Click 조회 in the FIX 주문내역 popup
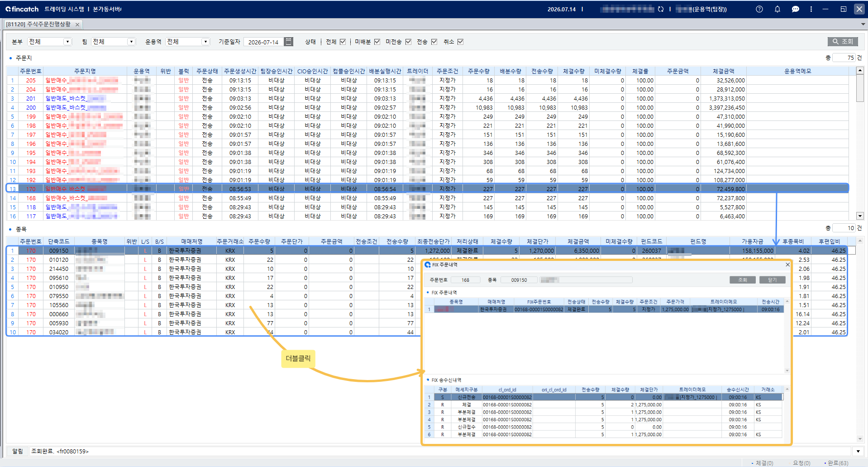Image resolution: width=868 pixels, height=467 pixels. tap(743, 280)
